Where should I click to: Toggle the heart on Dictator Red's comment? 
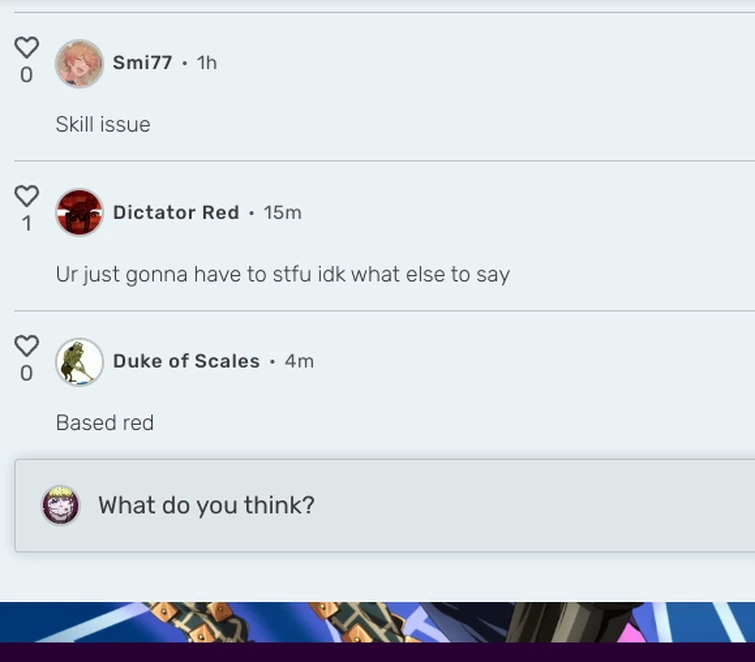(26, 196)
